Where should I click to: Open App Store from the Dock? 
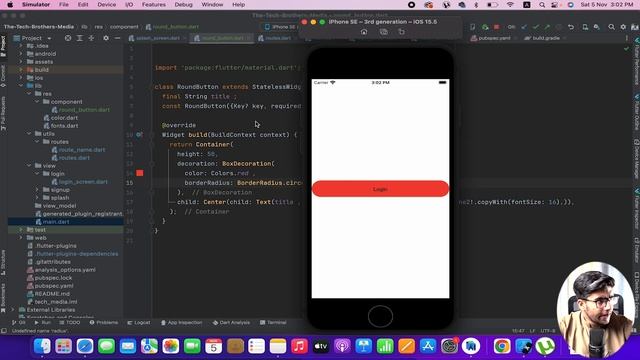point(428,346)
